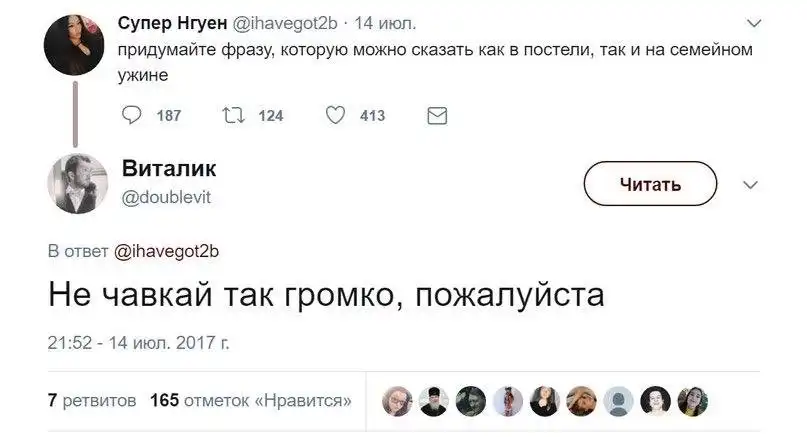Click the last liker avatar in row
Viewport: 807px width, 437px height.
coord(692,401)
